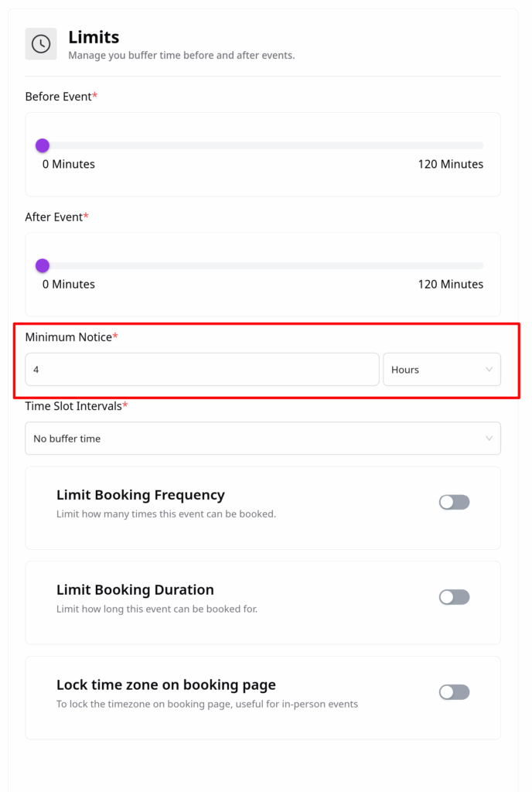532x792 pixels.
Task: Expand the No buffer time dropdown
Action: pos(262,439)
